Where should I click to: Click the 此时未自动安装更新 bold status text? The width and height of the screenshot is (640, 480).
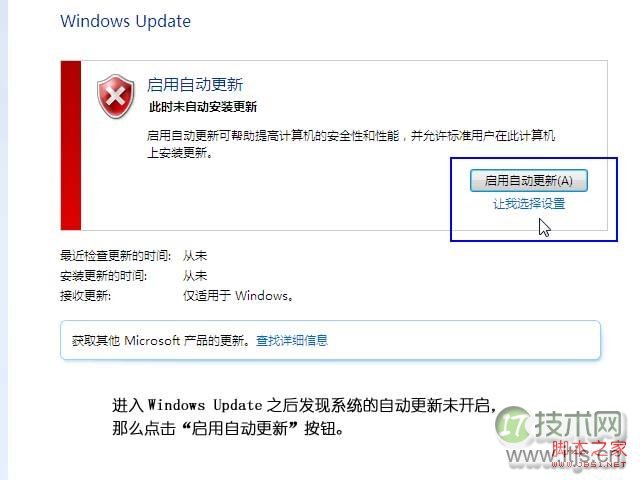[x=203, y=107]
